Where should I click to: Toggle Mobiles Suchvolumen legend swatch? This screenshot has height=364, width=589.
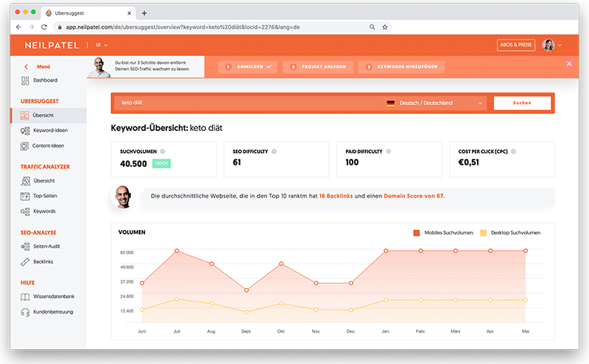click(416, 233)
